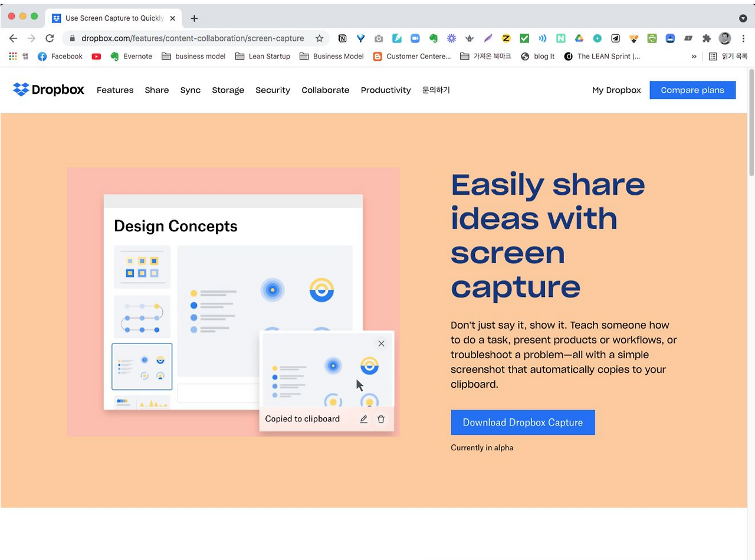Screen dimensions: 755x560
Task: Click the trash icon on the clipboard preview
Action: click(381, 419)
